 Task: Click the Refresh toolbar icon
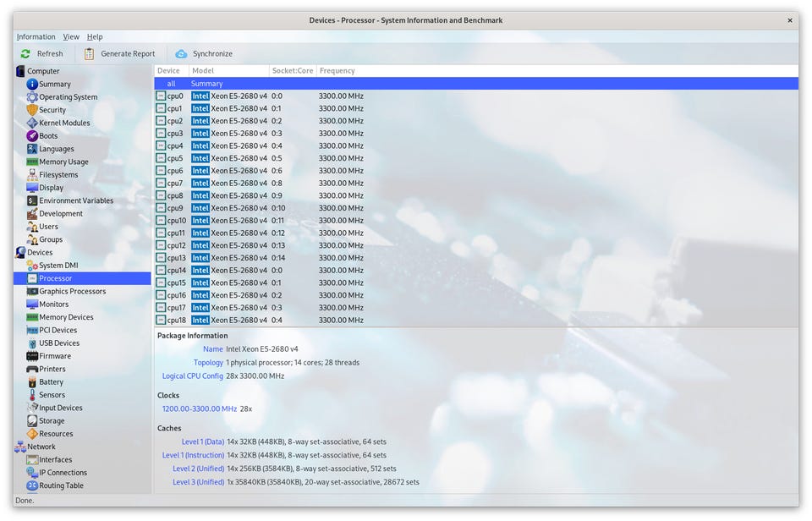tap(26, 54)
